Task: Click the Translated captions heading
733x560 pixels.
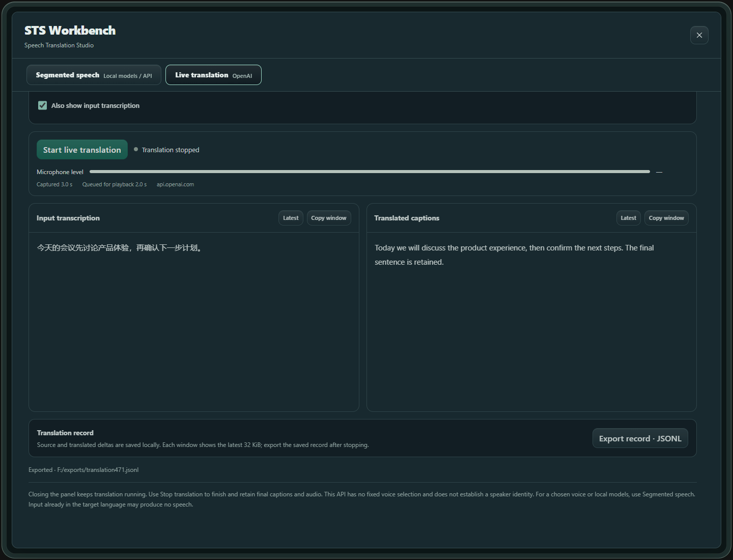Action: (x=407, y=218)
